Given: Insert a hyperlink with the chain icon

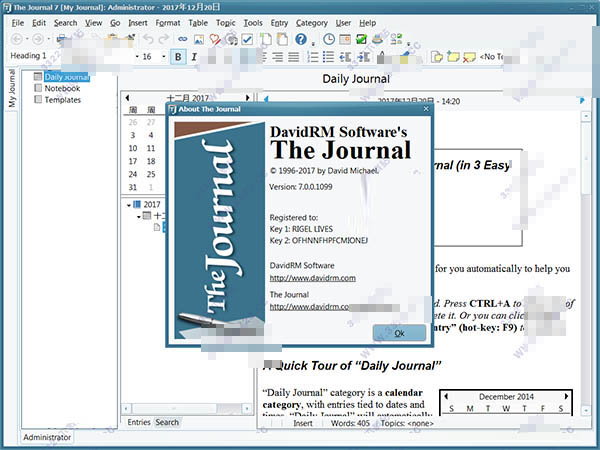Looking at the screenshot, I should 183,39.
